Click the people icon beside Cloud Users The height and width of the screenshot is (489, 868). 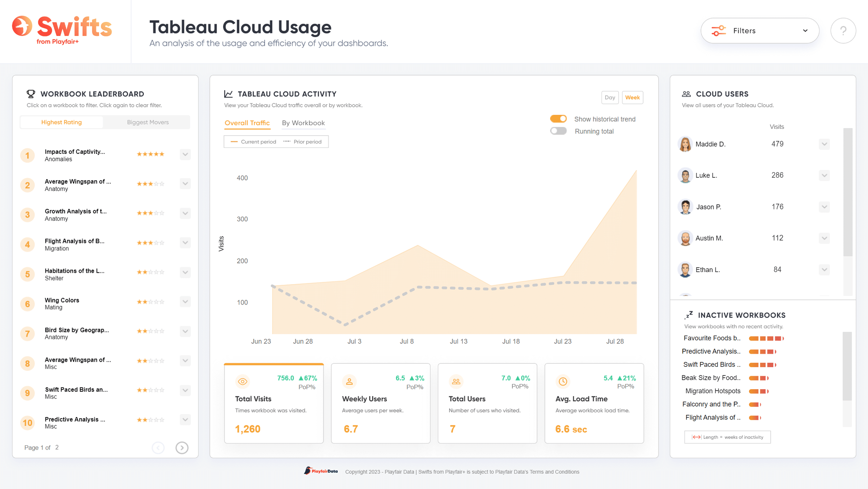686,94
